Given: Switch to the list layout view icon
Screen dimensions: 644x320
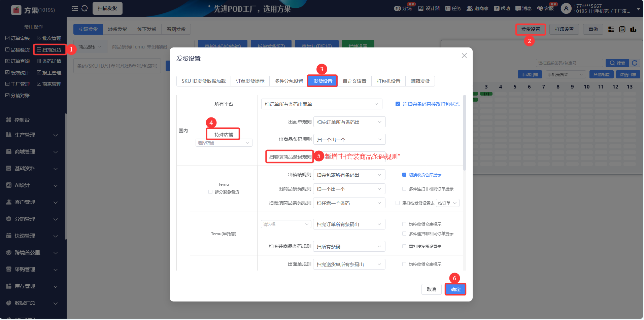Looking at the screenshot, I should pos(611,29).
